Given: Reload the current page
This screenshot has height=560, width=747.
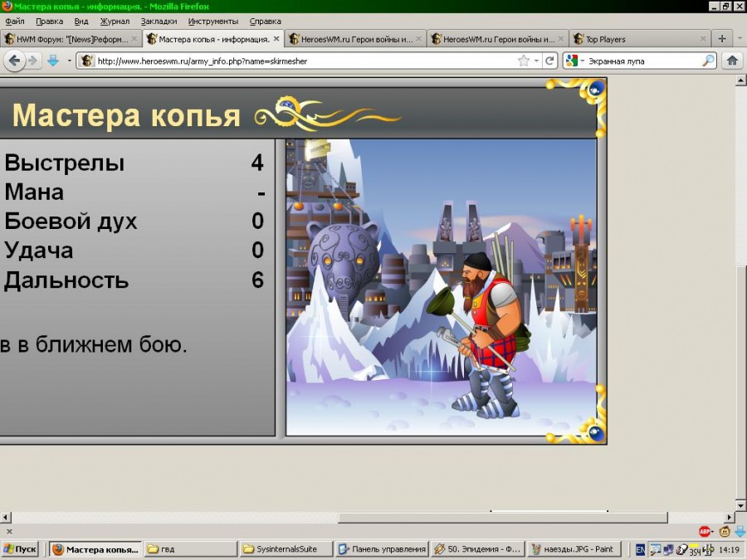Looking at the screenshot, I should point(549,61).
